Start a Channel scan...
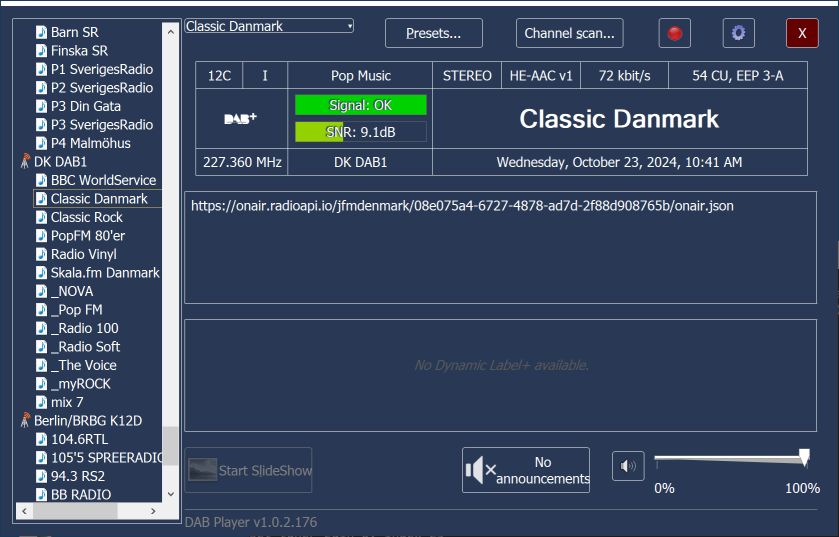839x537 pixels. (570, 33)
